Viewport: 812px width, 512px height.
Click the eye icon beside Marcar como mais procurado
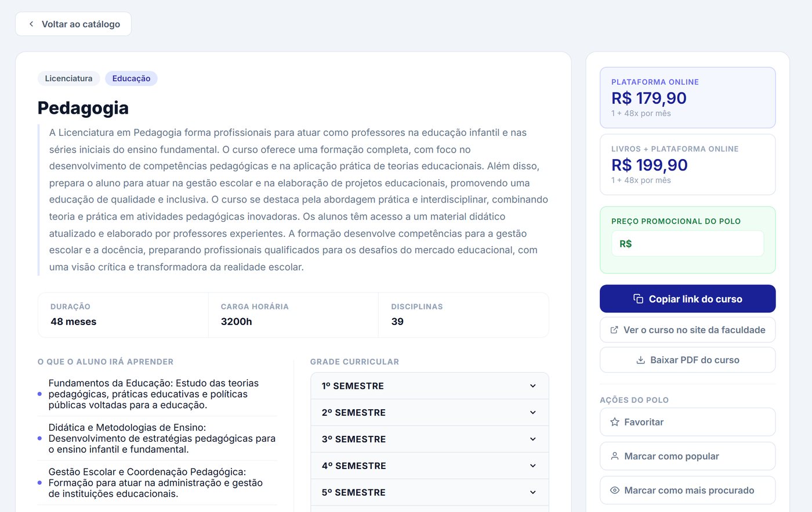pyautogui.click(x=615, y=491)
